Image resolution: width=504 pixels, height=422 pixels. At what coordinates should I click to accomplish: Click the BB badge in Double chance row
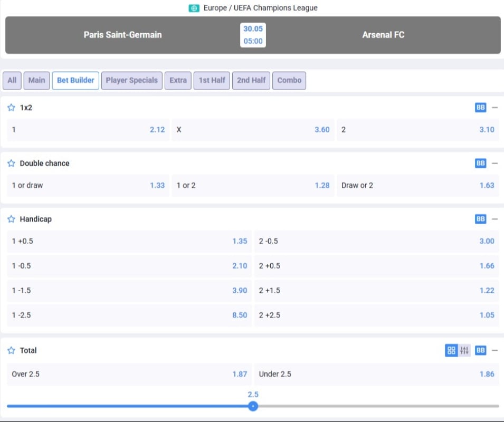(x=481, y=163)
